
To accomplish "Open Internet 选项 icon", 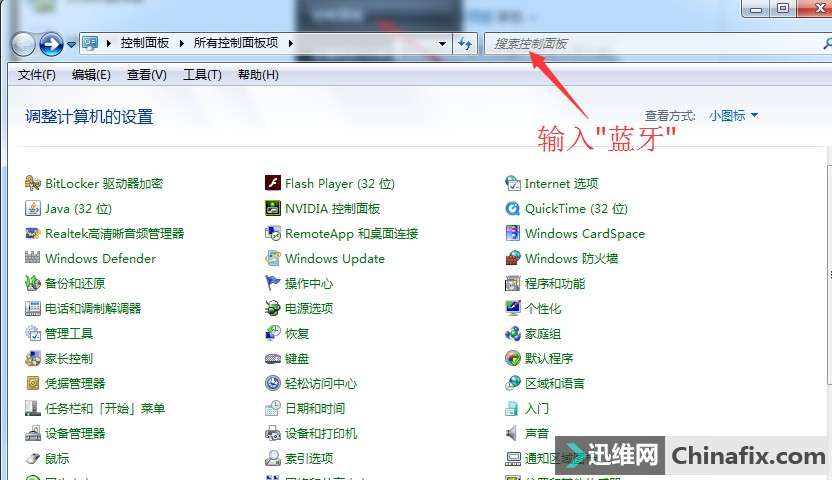I will pos(513,184).
